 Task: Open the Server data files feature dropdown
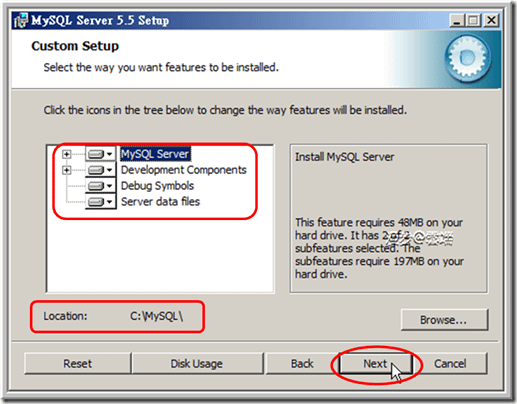tap(100, 202)
